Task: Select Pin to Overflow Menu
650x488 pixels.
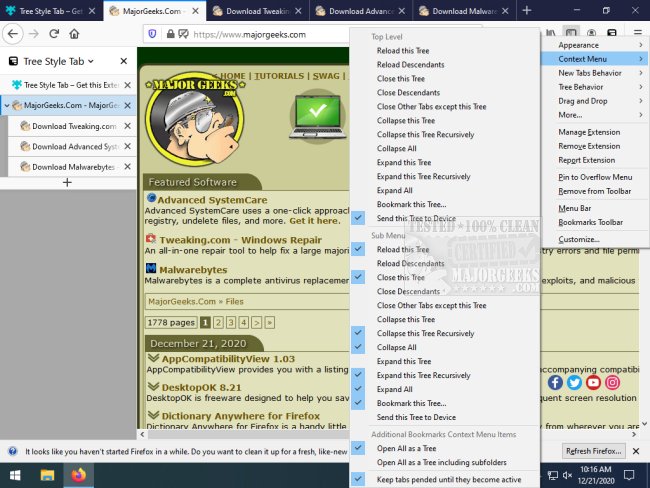Action: point(595,177)
